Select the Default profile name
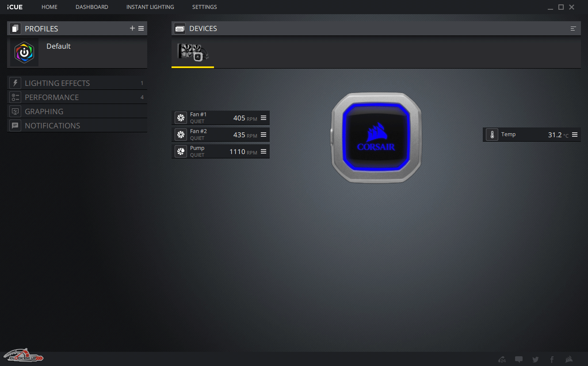 click(58, 46)
